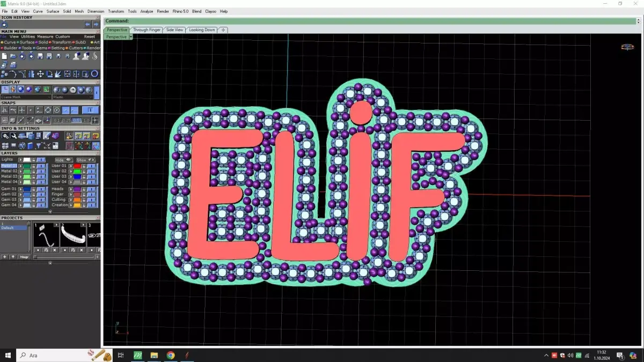Click the Hide layers button
Viewport: 644px width, 362px height.
pyautogui.click(x=64, y=160)
